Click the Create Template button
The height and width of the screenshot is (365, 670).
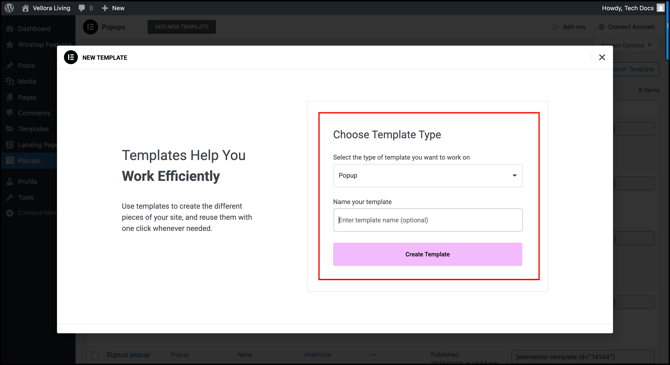point(427,254)
